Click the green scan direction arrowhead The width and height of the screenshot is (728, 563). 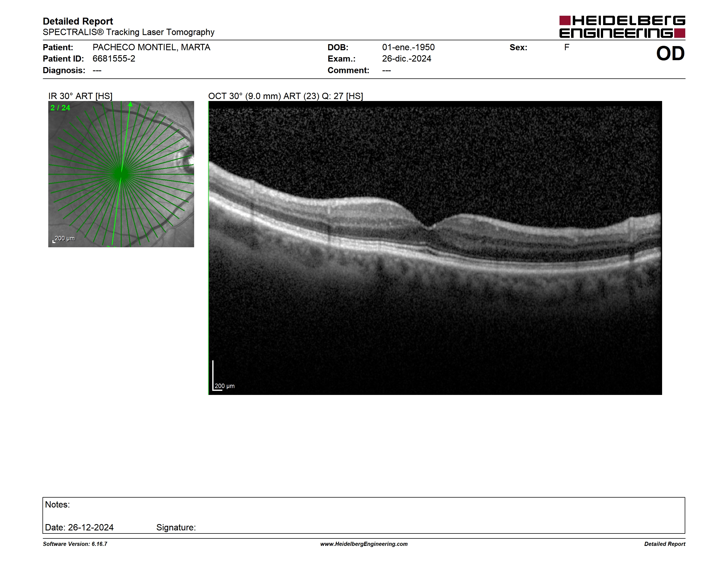[130, 104]
